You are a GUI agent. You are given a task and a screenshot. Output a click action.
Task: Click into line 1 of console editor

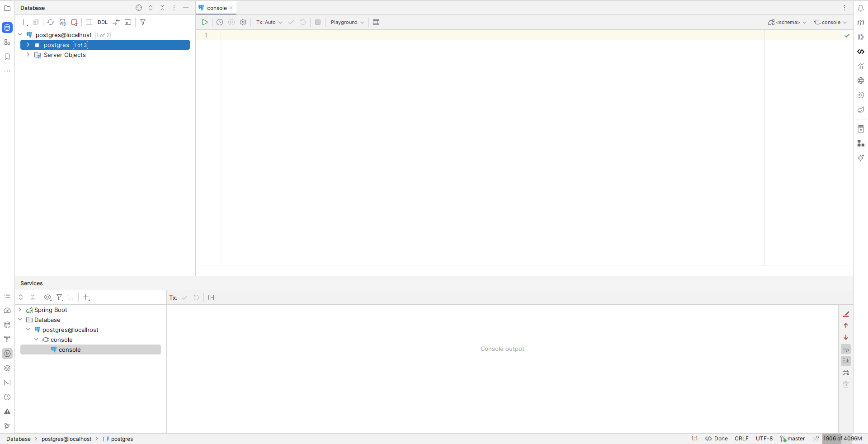point(452,35)
